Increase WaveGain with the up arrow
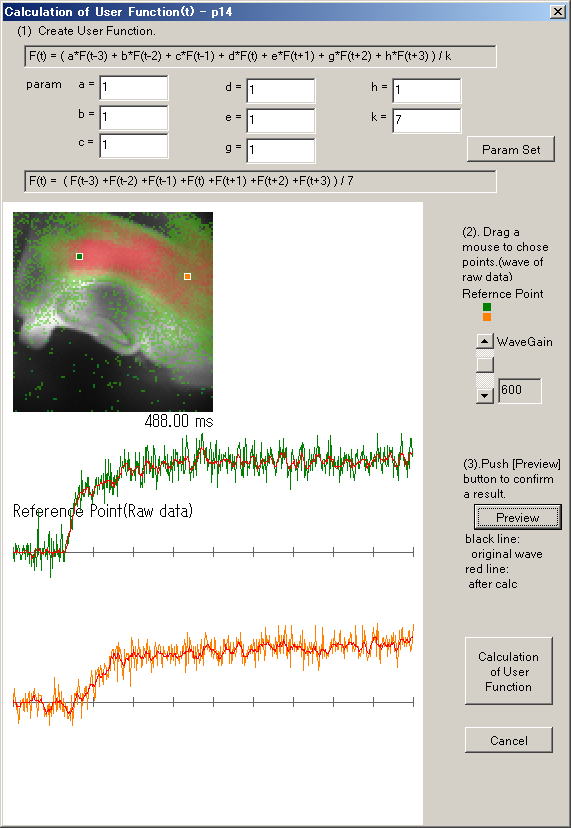 (x=485, y=341)
